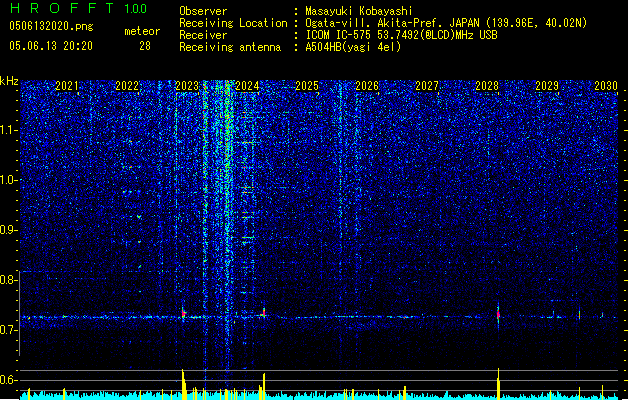The image size is (629, 400).
Task: Click the Ogata-vill. Akita-Pref. JAPAN location text
Action: point(446,23)
